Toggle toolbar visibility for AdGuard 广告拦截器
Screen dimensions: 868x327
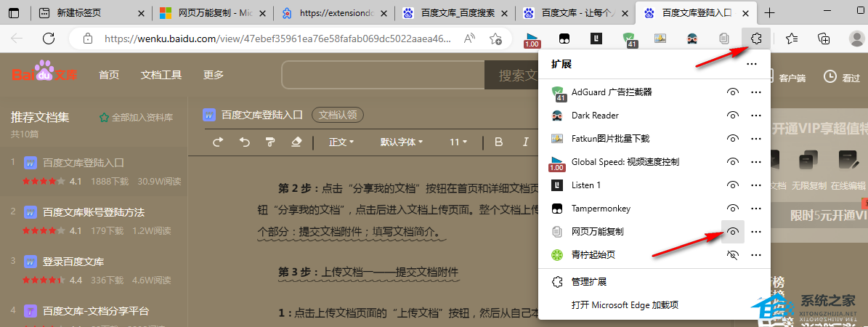(733, 92)
